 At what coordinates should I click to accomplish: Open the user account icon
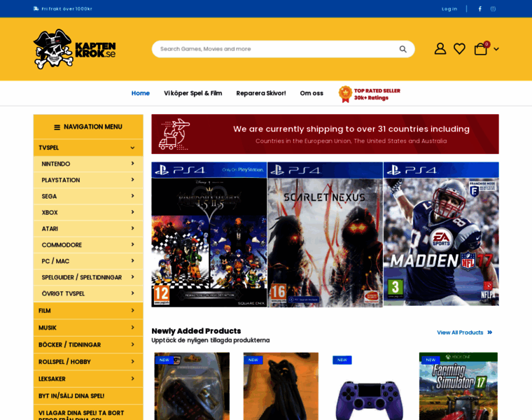coord(440,49)
